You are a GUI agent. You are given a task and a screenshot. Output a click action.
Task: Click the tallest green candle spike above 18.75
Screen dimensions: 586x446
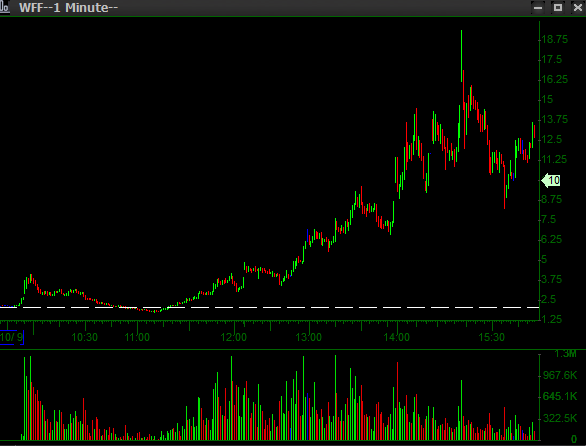tap(462, 55)
